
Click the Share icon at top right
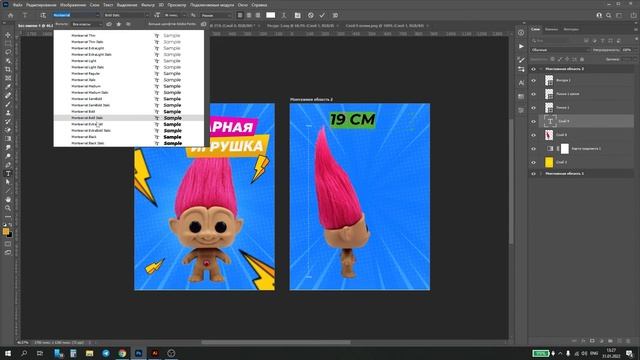coord(633,15)
